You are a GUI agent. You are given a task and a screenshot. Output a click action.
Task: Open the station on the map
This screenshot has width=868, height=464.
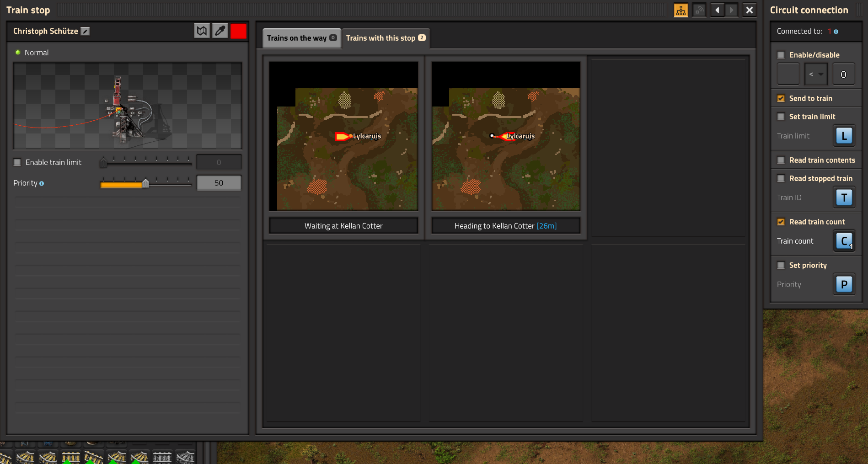point(202,31)
